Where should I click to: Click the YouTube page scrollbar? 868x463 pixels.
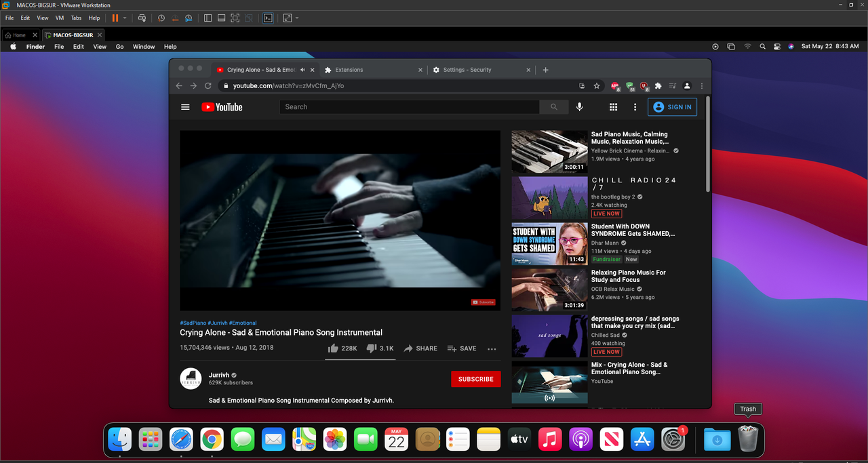pos(709,145)
